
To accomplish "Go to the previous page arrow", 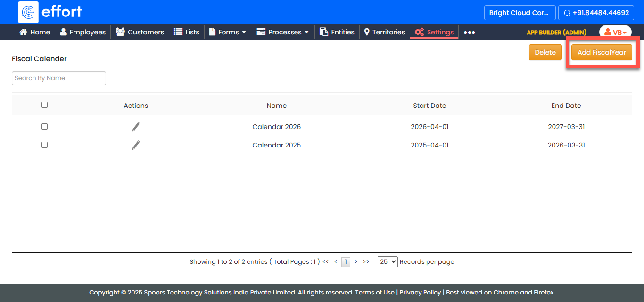I will [x=336, y=261].
